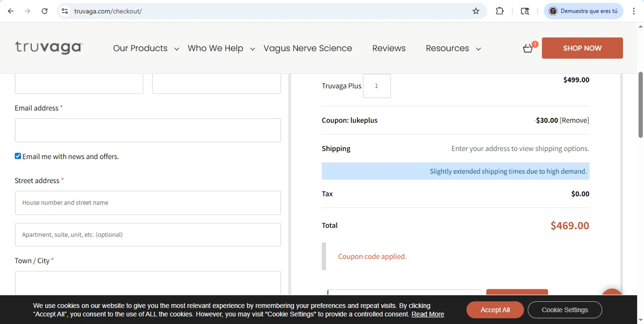Reload the page with the refresh icon
644x324 pixels.
point(44,11)
